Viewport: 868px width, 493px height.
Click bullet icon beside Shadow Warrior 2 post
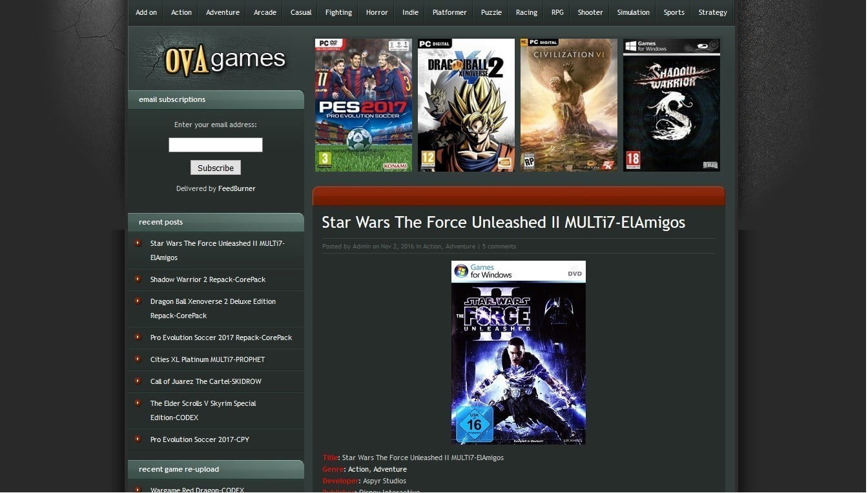(x=138, y=279)
